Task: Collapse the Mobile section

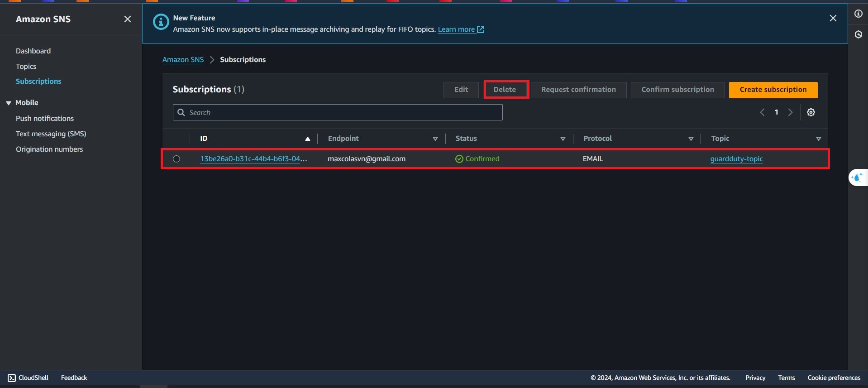Action: pos(9,103)
